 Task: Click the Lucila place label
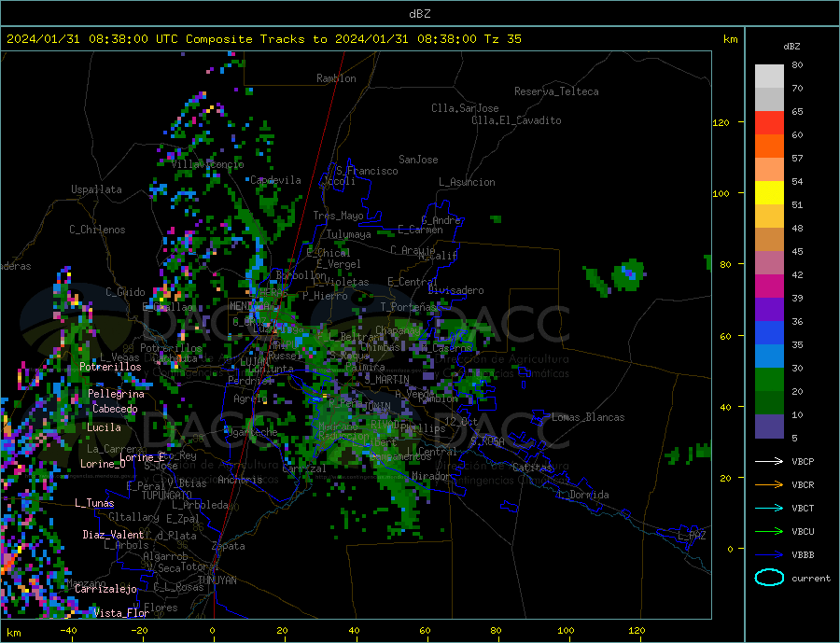click(x=104, y=427)
